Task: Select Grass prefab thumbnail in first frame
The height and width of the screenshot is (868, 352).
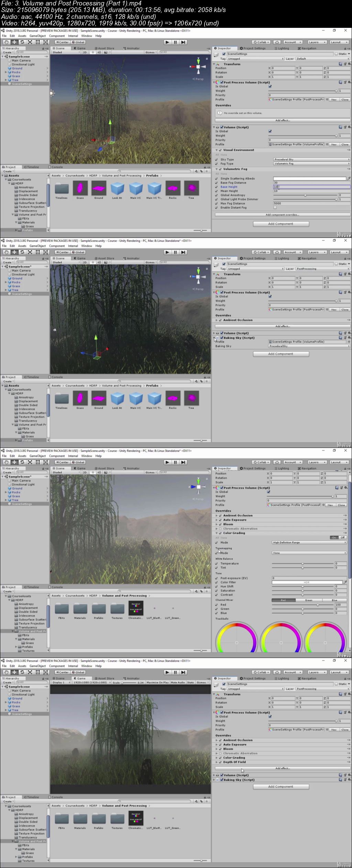Action: click(80, 188)
